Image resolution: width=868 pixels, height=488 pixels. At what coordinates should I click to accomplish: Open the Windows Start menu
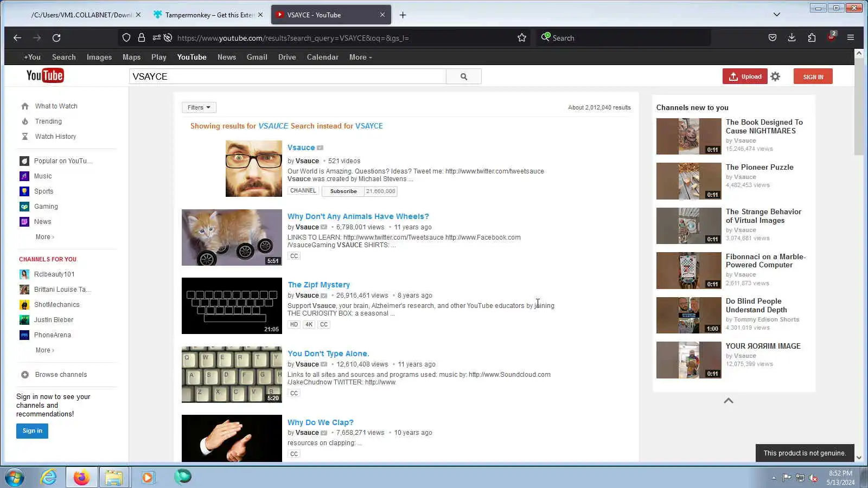(15, 477)
